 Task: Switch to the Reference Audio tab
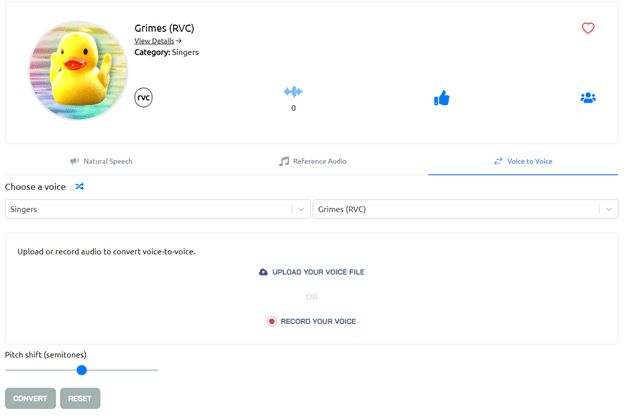point(313,161)
